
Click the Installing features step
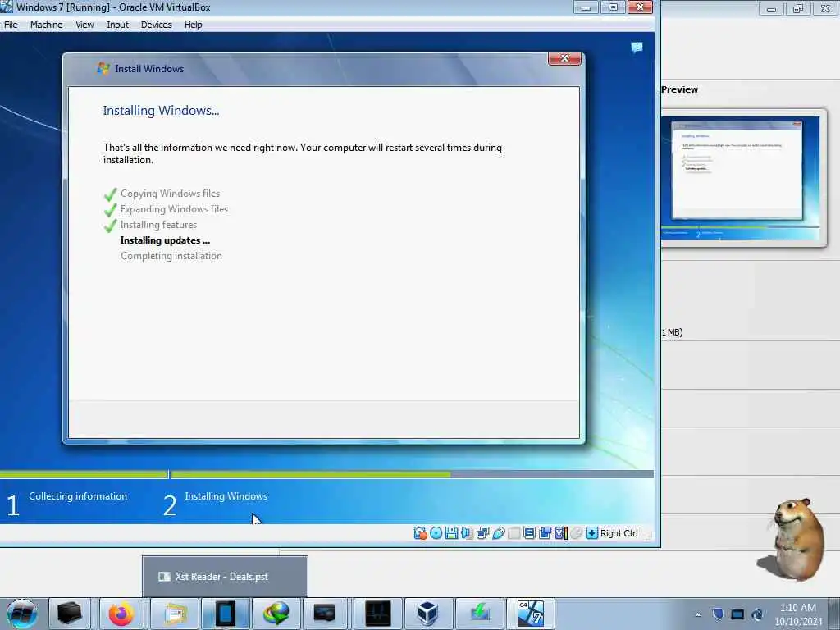[x=158, y=225]
